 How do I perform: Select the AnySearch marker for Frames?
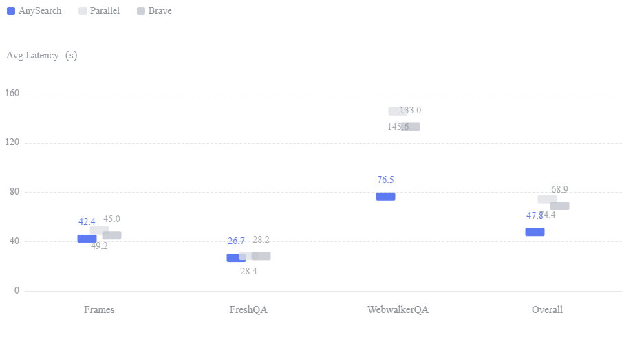point(87,239)
